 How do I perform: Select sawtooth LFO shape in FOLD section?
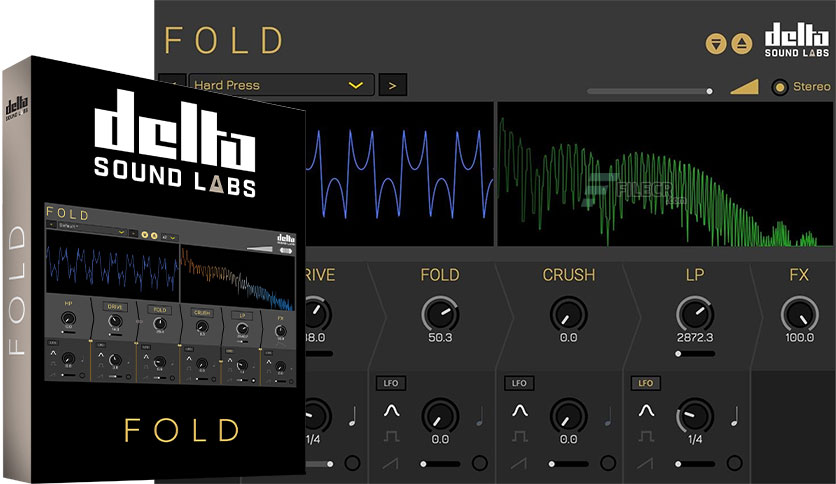pyautogui.click(x=390, y=463)
